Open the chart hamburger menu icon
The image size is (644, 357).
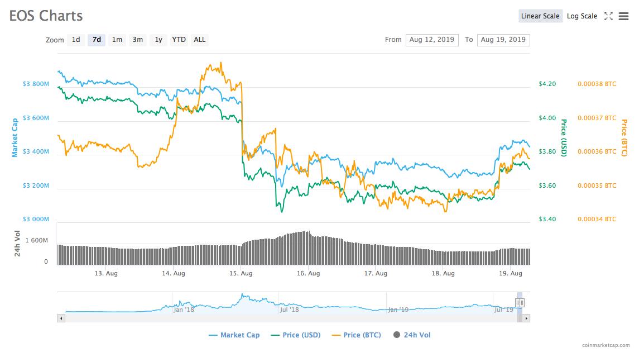point(624,16)
